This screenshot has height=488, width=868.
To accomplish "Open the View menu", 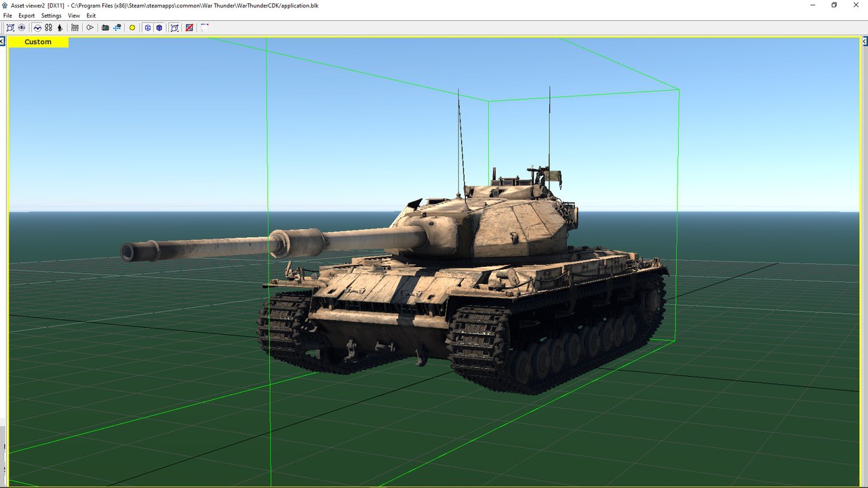I will tap(74, 16).
